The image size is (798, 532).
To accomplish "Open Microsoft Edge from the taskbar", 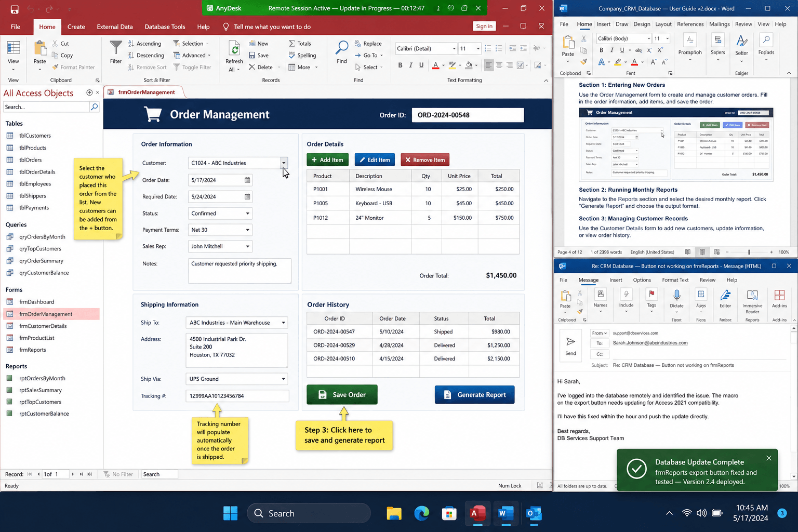I will [422, 513].
